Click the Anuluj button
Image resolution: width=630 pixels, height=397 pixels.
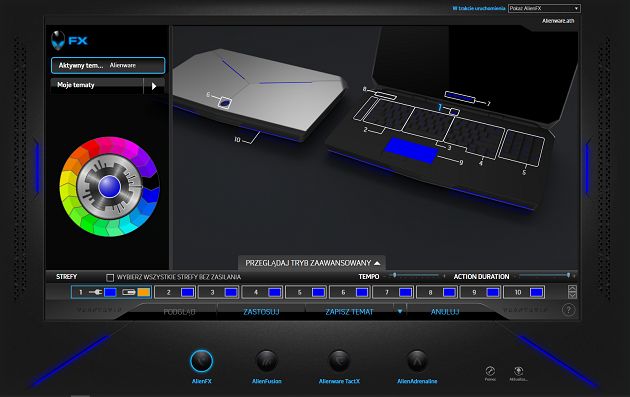[x=445, y=311]
